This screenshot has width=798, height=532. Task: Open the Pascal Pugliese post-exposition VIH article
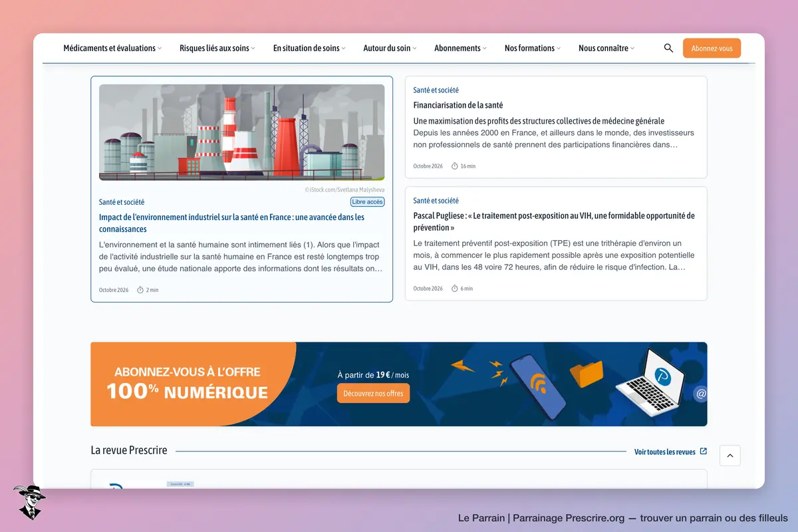coord(554,221)
